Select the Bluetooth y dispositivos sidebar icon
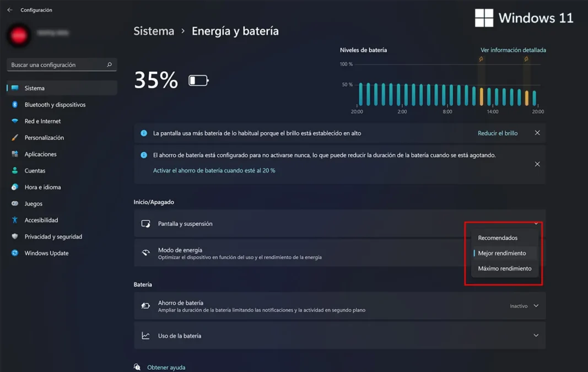Screen dimensions: 588x372 click(14, 104)
